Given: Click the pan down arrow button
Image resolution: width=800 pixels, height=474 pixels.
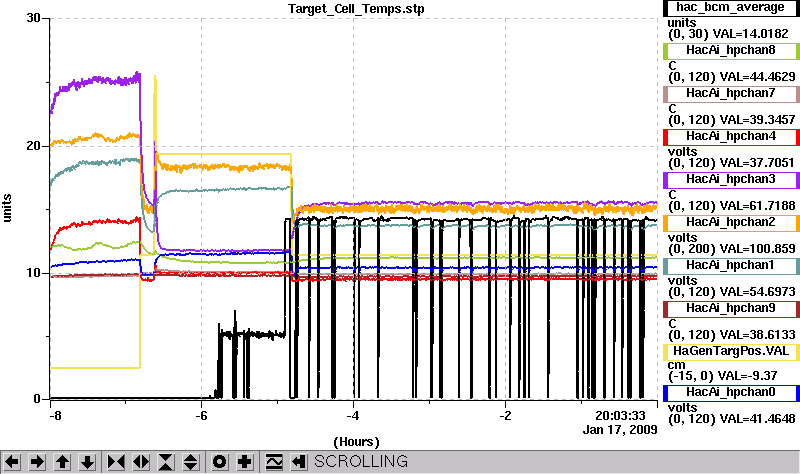Looking at the screenshot, I should (88, 462).
